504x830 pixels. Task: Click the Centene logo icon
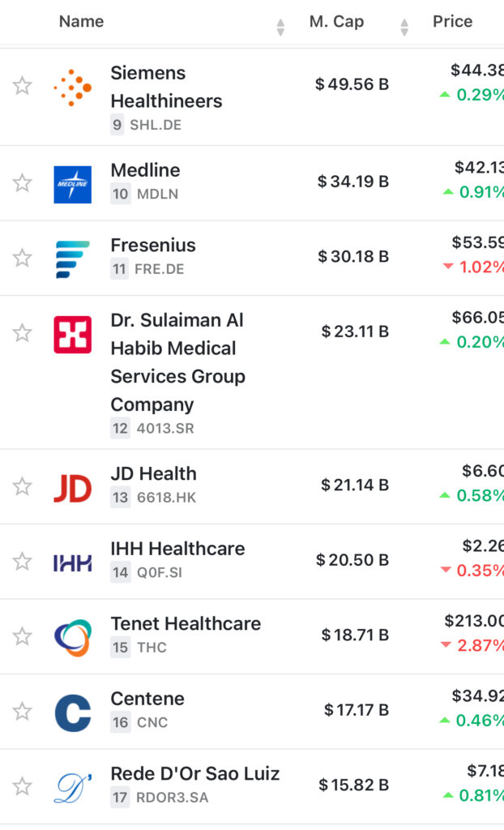72,712
